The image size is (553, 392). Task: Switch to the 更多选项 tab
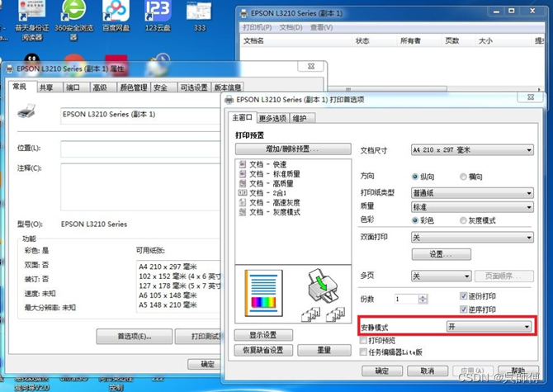pos(272,119)
